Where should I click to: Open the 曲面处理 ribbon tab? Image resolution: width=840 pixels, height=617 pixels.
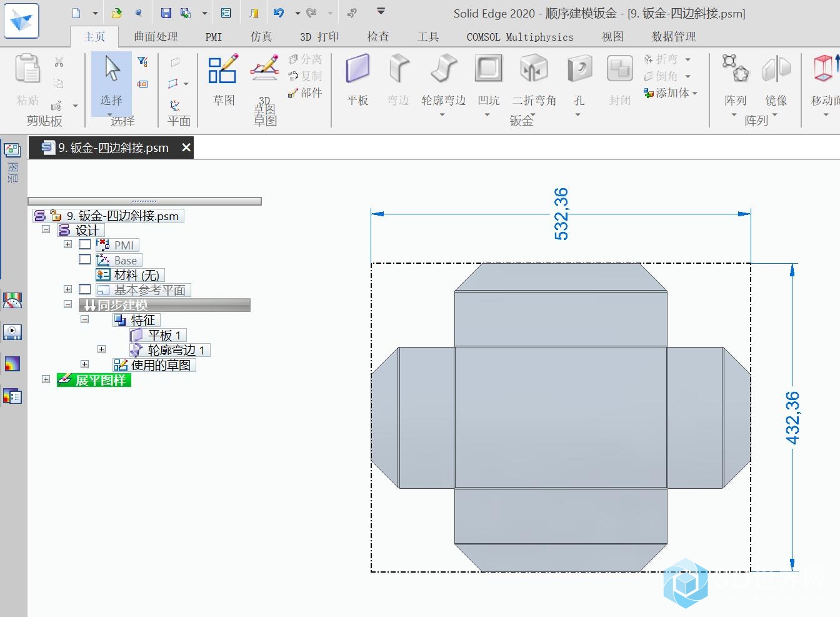pos(156,37)
